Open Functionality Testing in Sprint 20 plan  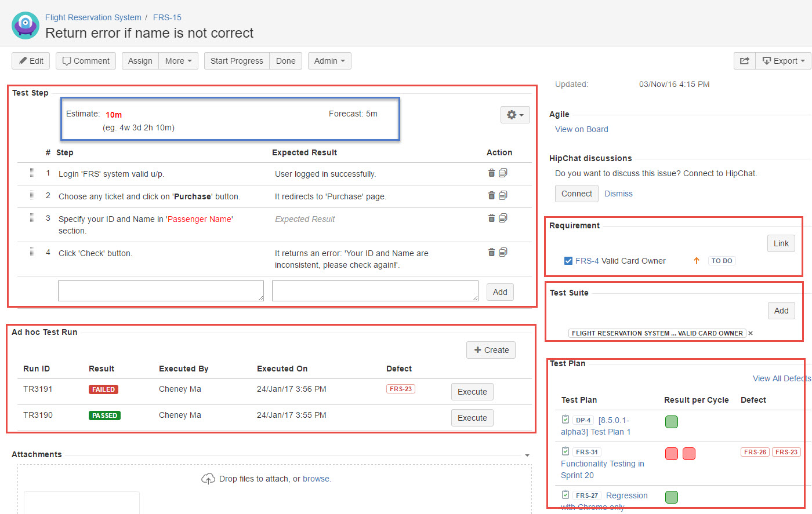pyautogui.click(x=603, y=469)
